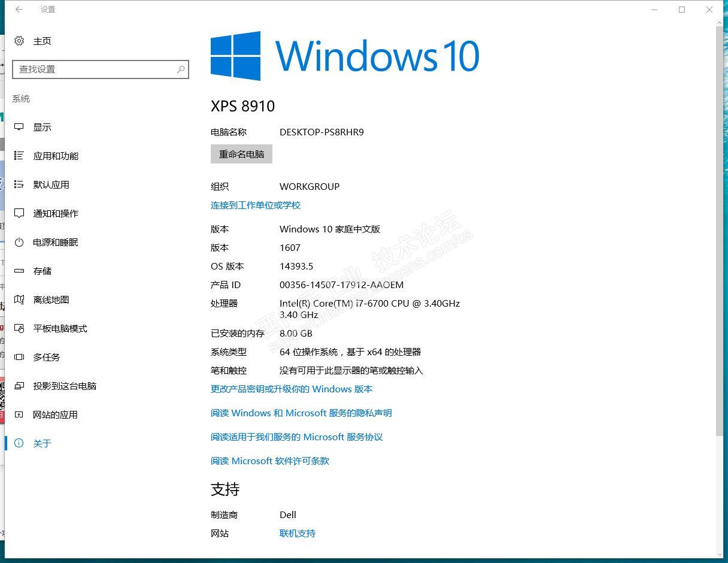Select WORKGROUP organization value

click(310, 186)
